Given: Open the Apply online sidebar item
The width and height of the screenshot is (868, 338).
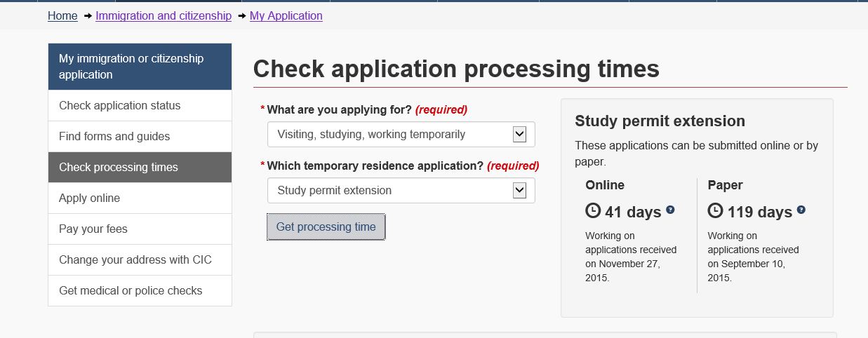Looking at the screenshot, I should coord(90,198).
